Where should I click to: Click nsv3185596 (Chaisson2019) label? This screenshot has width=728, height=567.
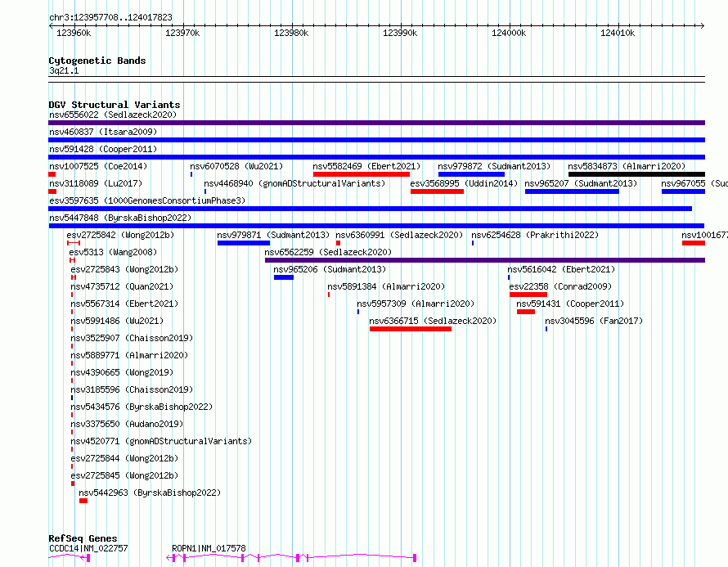point(132,389)
